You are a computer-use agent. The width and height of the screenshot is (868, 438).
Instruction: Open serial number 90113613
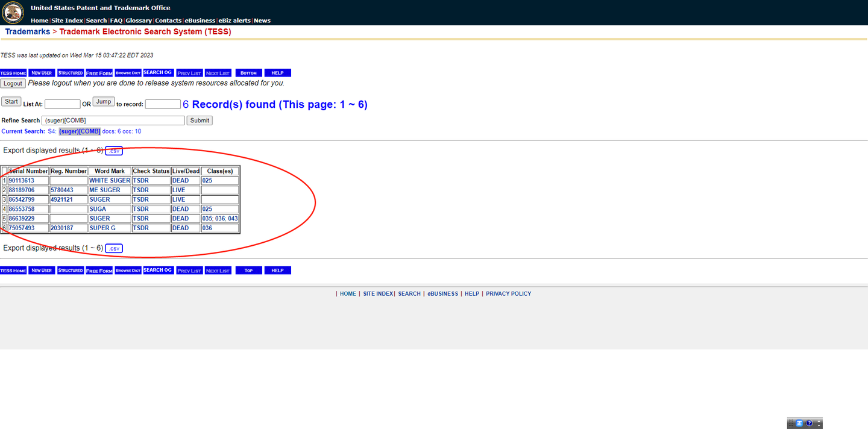click(22, 181)
